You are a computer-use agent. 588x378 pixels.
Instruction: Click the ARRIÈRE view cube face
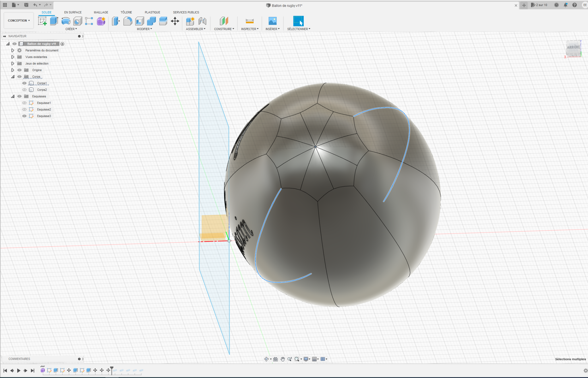click(573, 47)
